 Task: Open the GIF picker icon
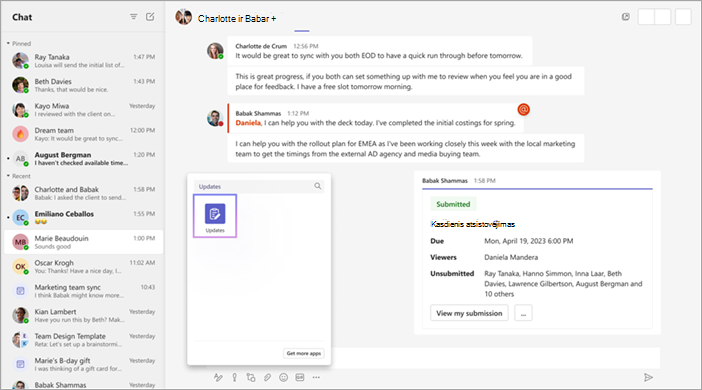(x=300, y=377)
